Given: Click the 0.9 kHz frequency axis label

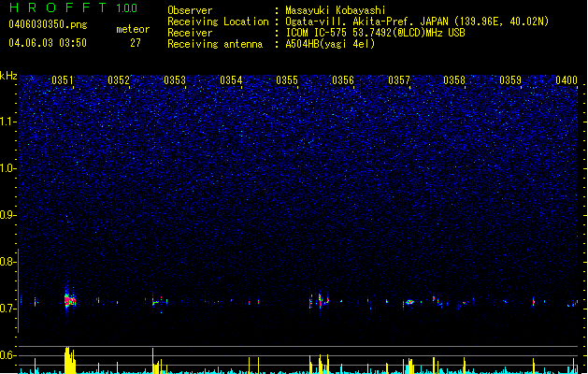Looking at the screenshot, I should click(x=7, y=215).
